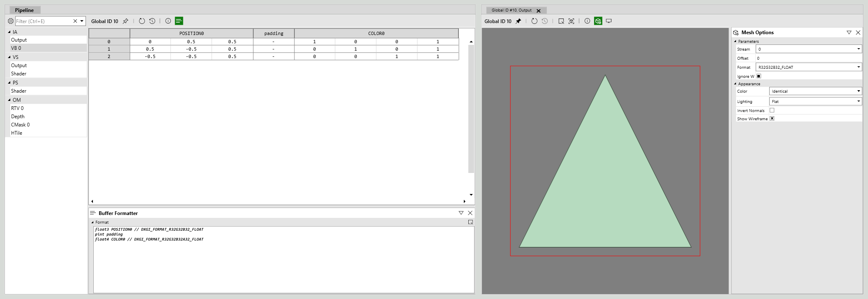
Task: Open pipeline filter settings gear icon
Action: (x=11, y=21)
